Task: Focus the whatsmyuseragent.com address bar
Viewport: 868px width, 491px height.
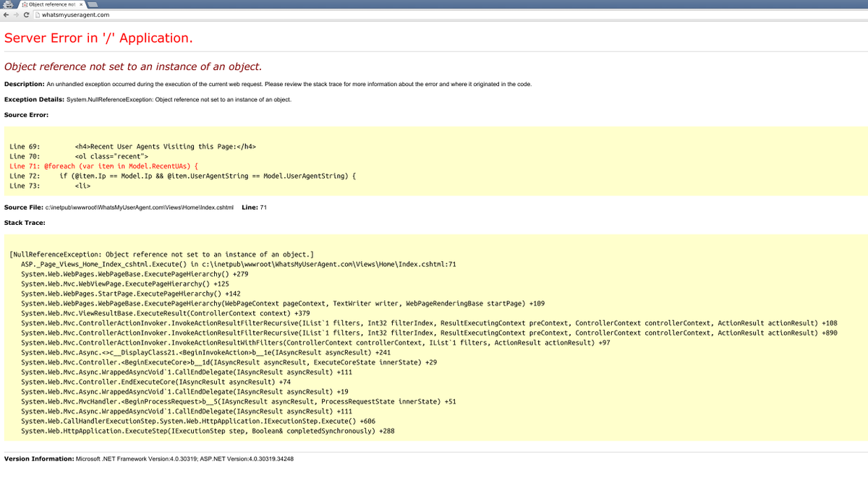Action: [448, 14]
